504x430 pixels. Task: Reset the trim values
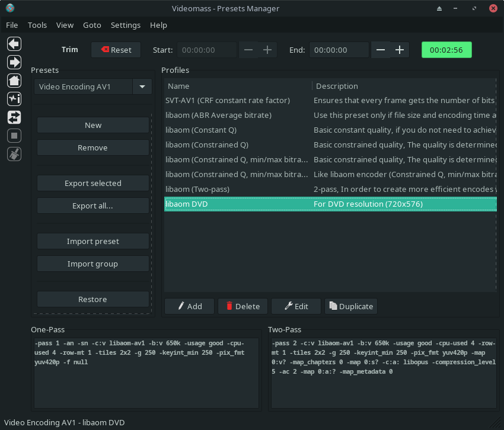click(116, 50)
